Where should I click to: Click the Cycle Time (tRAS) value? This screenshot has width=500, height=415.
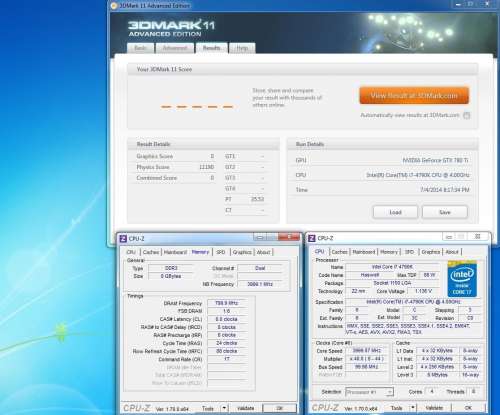click(x=227, y=343)
